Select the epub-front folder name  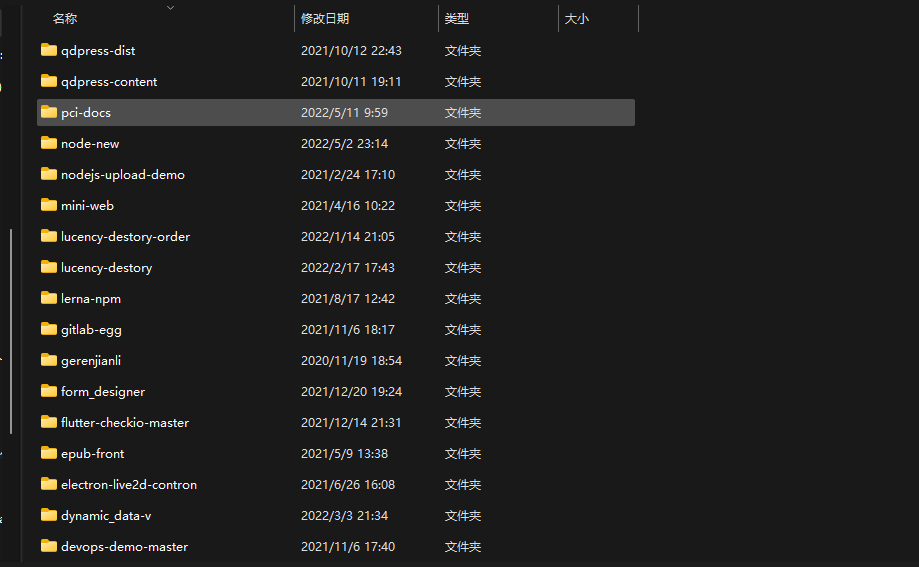click(x=93, y=454)
